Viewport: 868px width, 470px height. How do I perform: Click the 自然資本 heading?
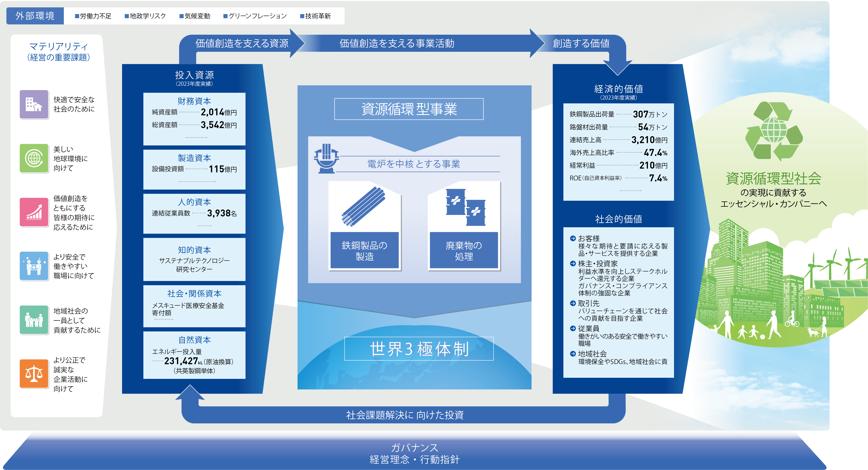(194, 340)
